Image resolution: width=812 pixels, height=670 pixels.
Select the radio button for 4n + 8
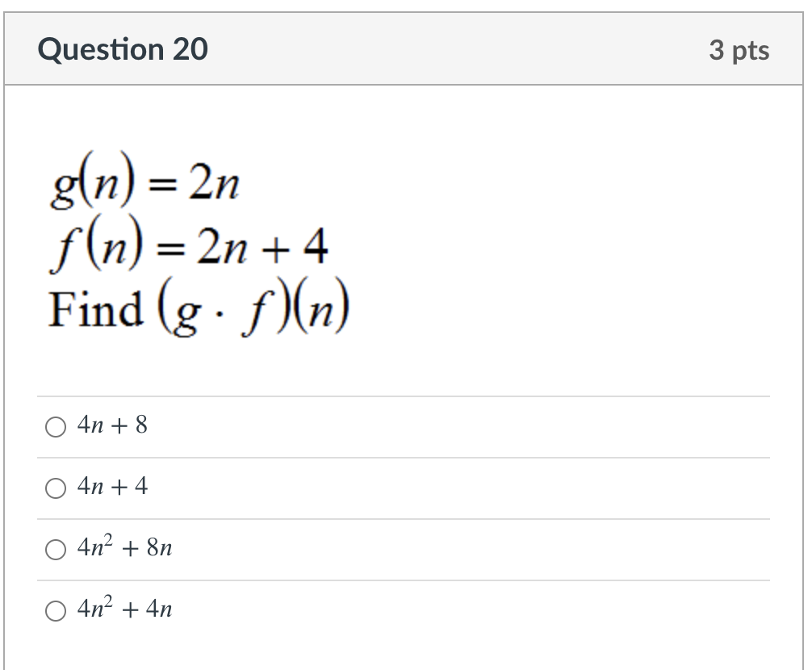tap(55, 426)
